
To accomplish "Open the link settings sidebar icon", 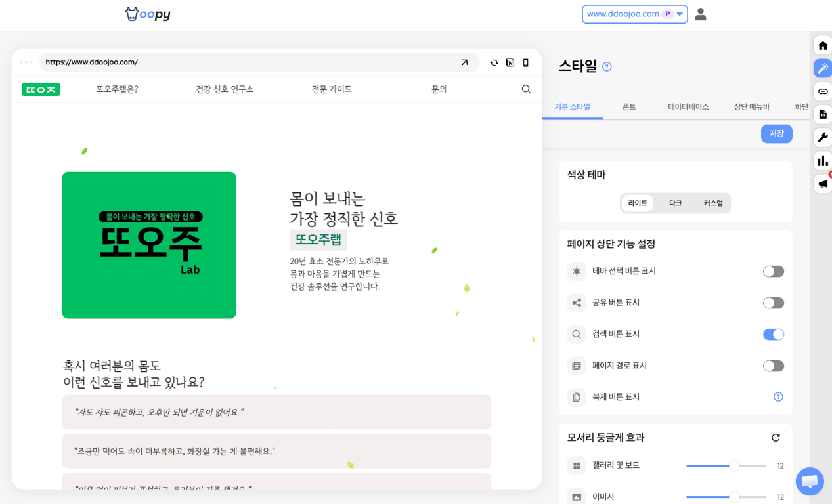I will (x=822, y=91).
